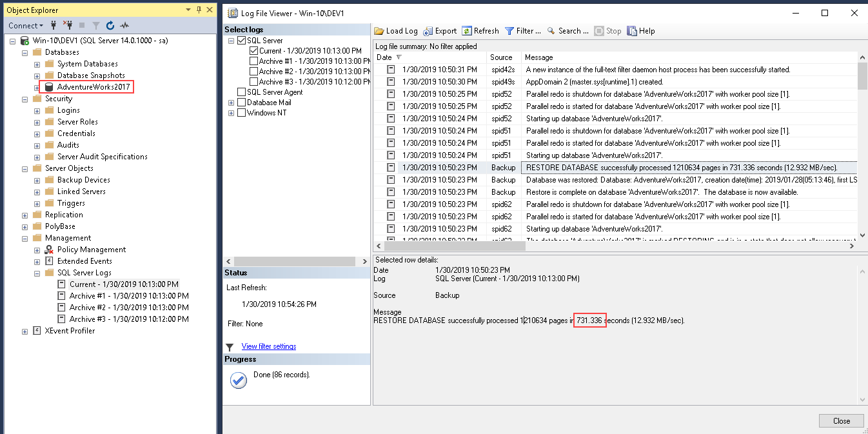
Task: Click the Extended Events icon in the tree
Action: coord(49,261)
